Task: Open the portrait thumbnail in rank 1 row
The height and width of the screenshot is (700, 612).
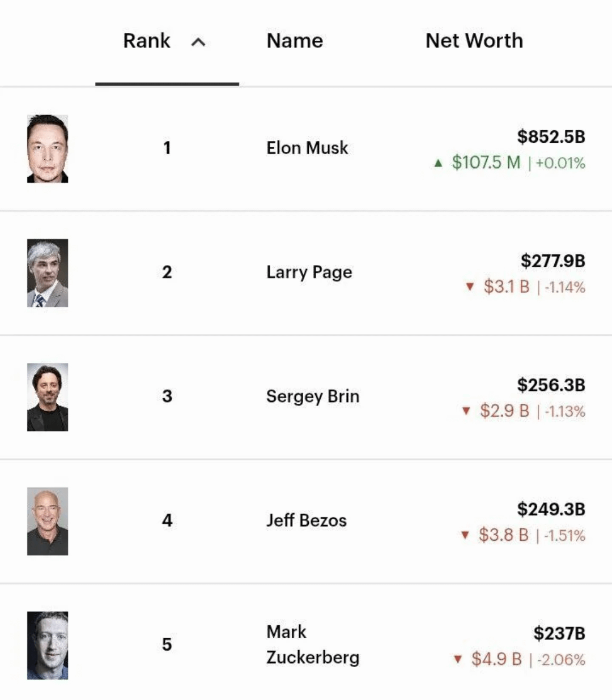Action: click(x=48, y=149)
